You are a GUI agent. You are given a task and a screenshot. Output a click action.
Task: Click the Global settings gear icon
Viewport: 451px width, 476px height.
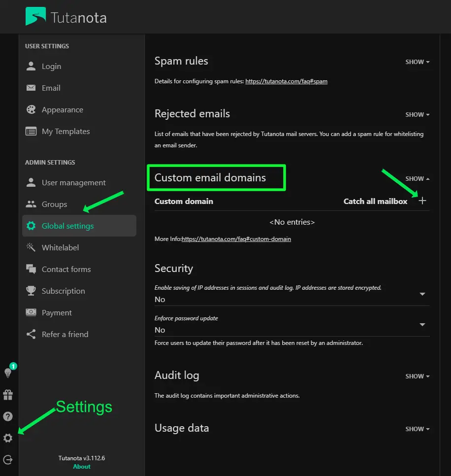pos(31,226)
